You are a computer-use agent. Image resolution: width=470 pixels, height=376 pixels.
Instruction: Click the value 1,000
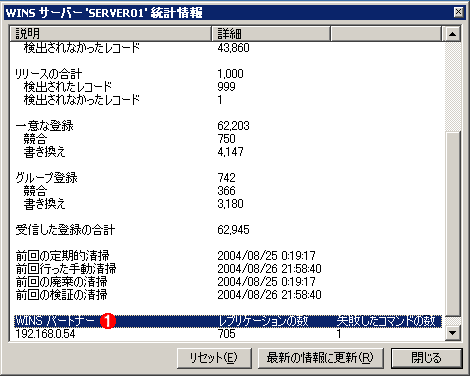pos(231,74)
